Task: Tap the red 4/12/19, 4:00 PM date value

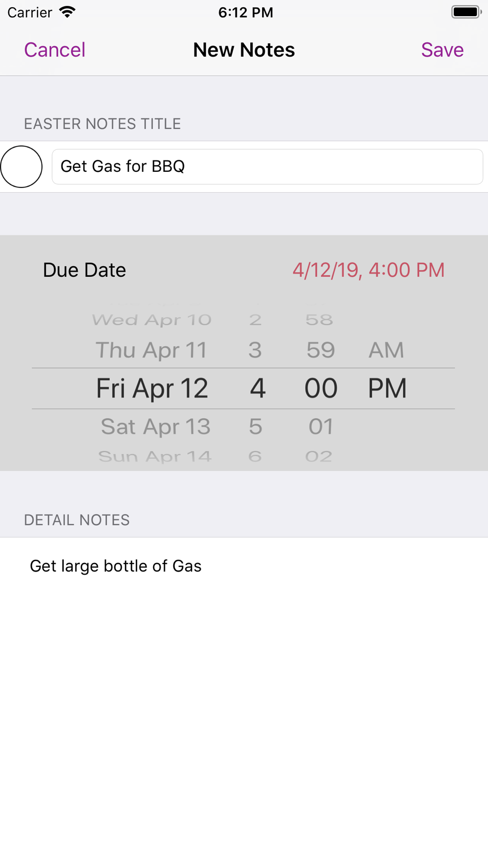Action: coord(368,270)
